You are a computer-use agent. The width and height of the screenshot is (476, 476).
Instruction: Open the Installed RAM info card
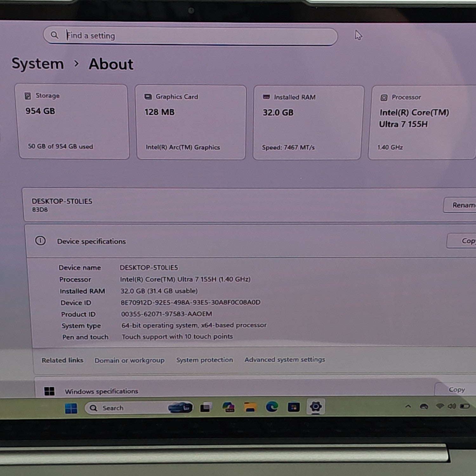coord(308,123)
